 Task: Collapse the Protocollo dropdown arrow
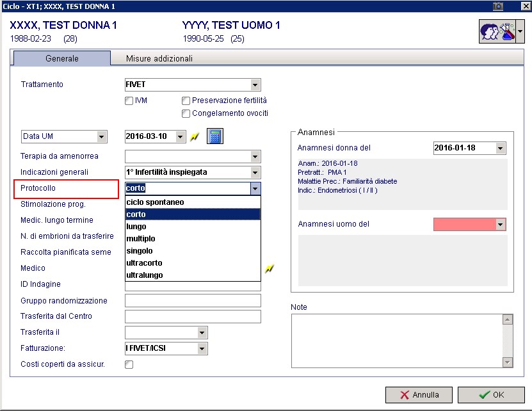(x=255, y=188)
